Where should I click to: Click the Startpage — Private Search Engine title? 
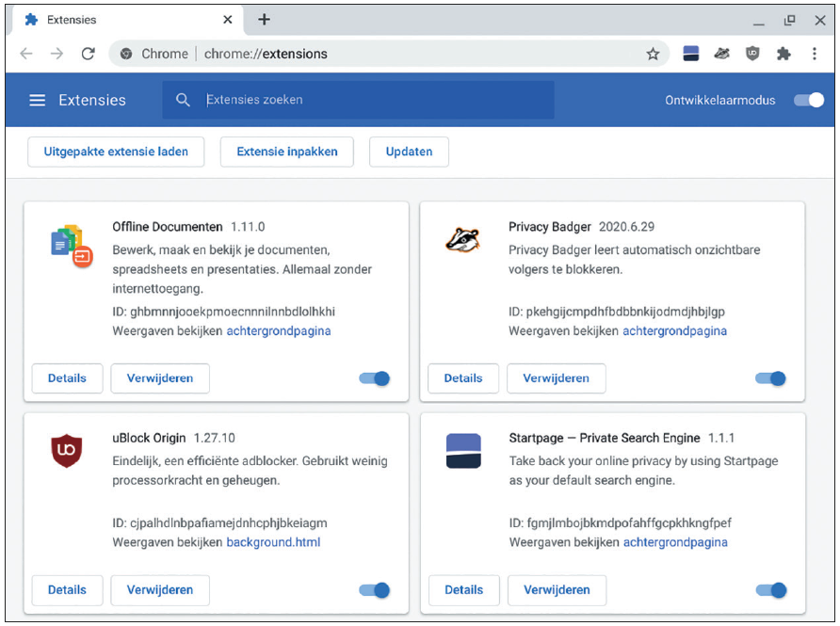click(605, 438)
